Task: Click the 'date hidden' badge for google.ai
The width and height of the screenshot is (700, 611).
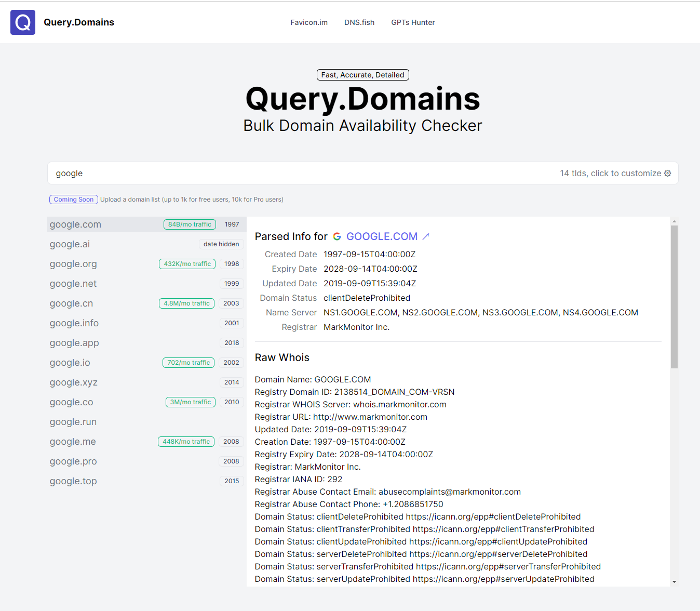Action: coord(221,244)
